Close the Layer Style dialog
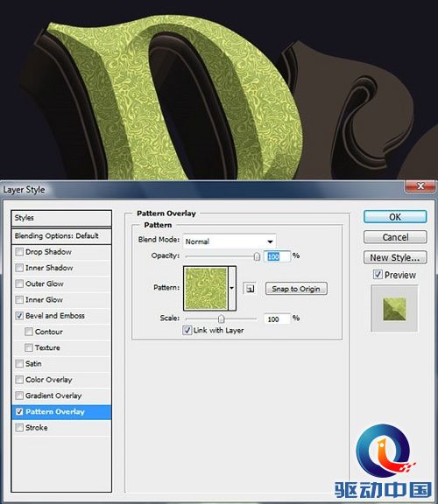The width and height of the screenshot is (438, 504). click(420, 186)
